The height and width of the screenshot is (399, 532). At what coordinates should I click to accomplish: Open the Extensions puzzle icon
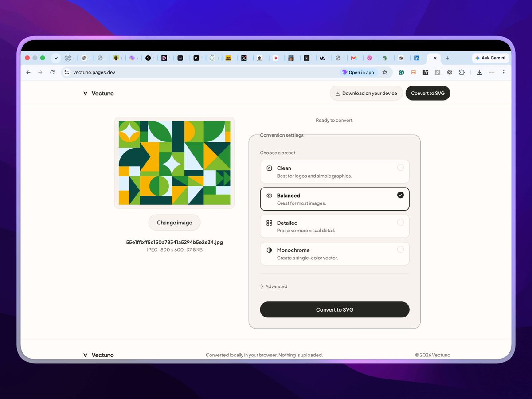[462, 72]
